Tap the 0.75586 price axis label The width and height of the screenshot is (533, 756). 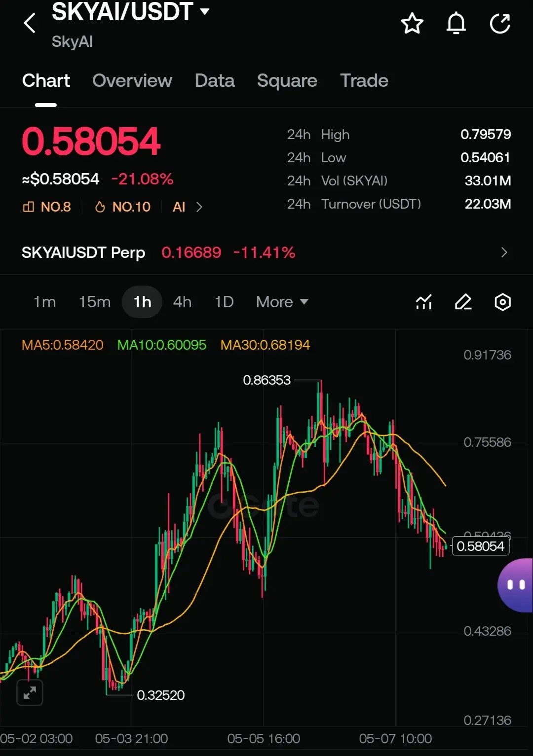point(487,442)
